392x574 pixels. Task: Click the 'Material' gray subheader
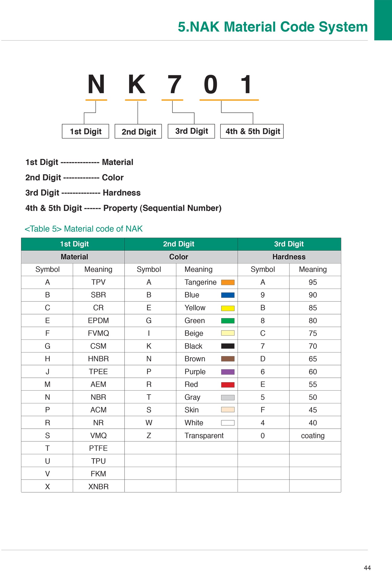pyautogui.click(x=73, y=257)
